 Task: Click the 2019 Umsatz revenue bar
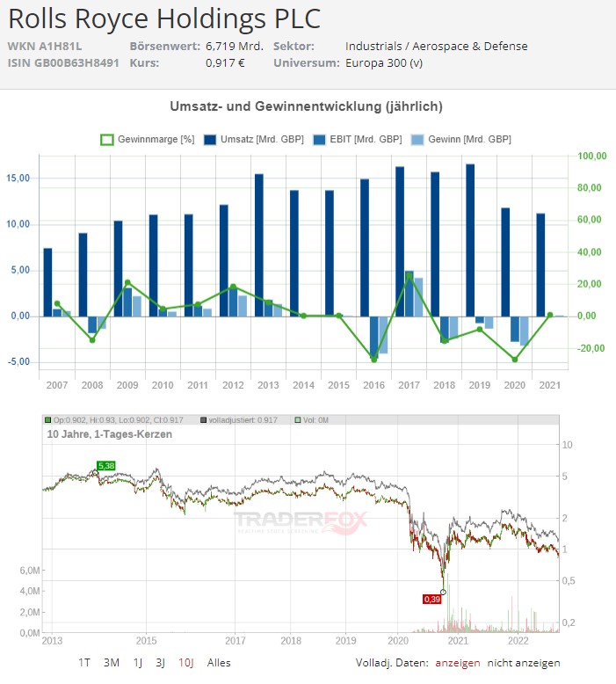470,240
